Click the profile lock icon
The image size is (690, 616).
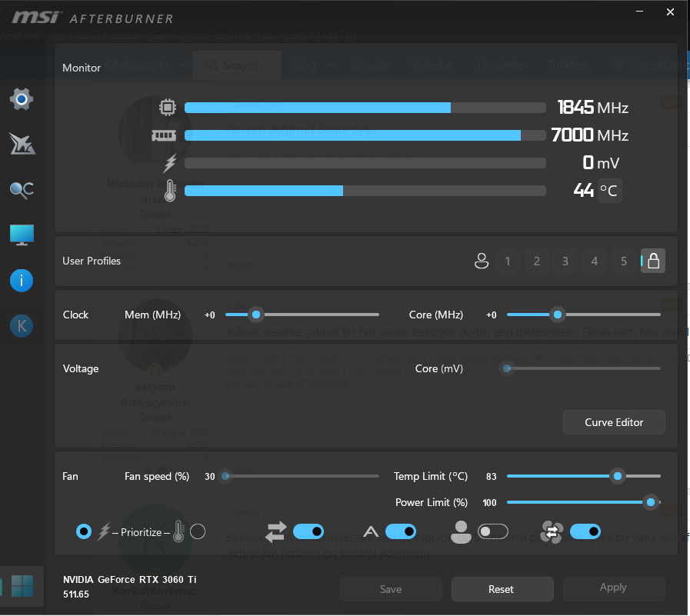[653, 261]
